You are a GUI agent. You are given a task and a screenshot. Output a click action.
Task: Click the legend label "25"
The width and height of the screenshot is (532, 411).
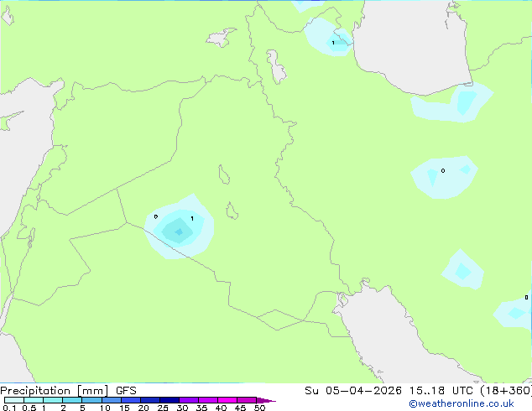(x=163, y=408)
